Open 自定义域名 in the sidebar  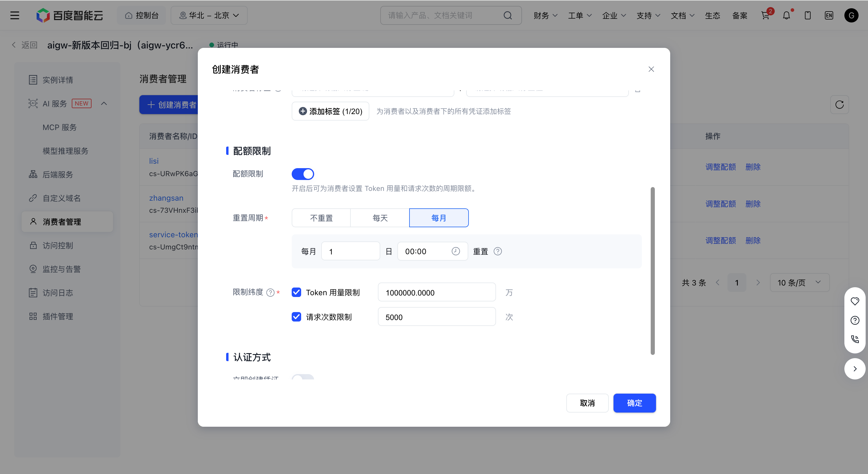(67, 198)
